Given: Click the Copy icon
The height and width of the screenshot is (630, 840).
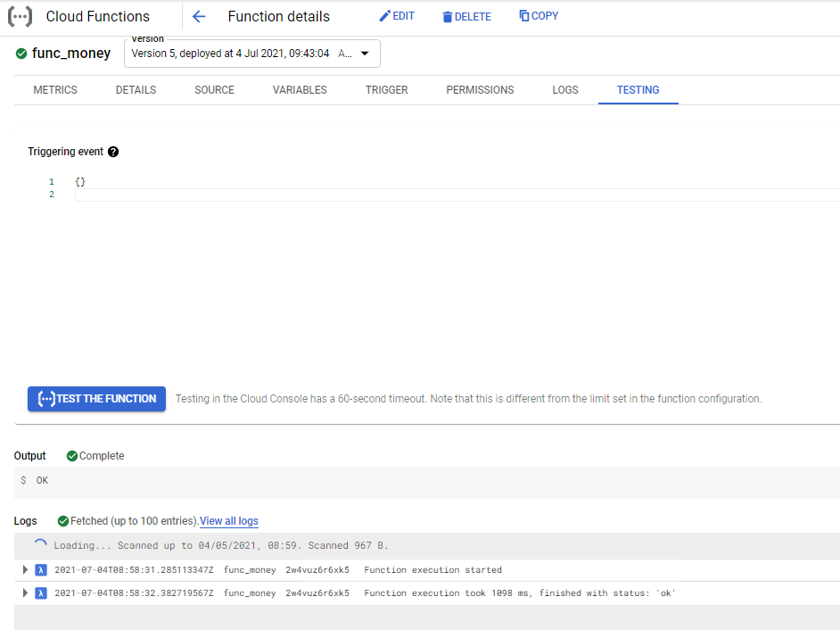Looking at the screenshot, I should [x=524, y=16].
